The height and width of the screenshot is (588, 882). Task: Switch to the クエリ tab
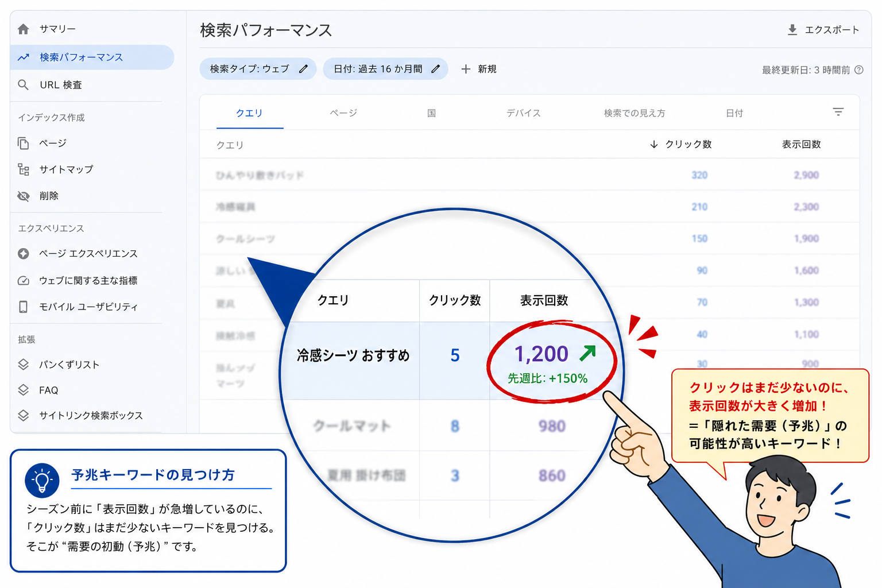[249, 113]
